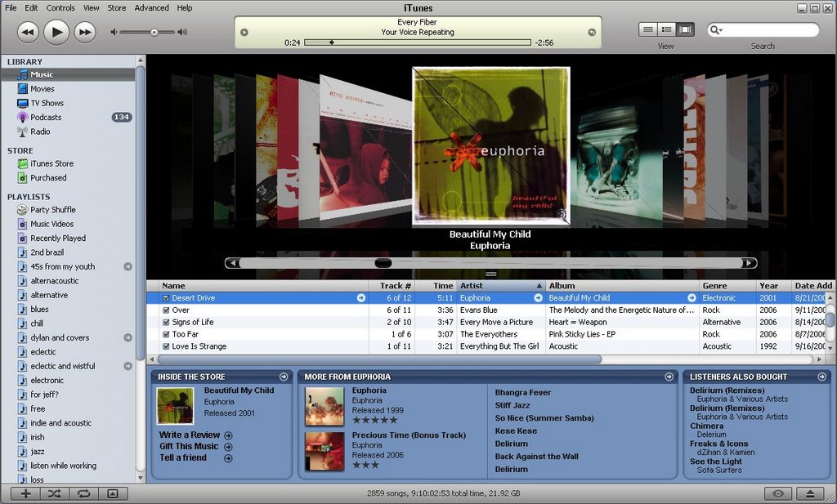Skip forward to the next track
Screen dimensions: 837x504
[85, 33]
